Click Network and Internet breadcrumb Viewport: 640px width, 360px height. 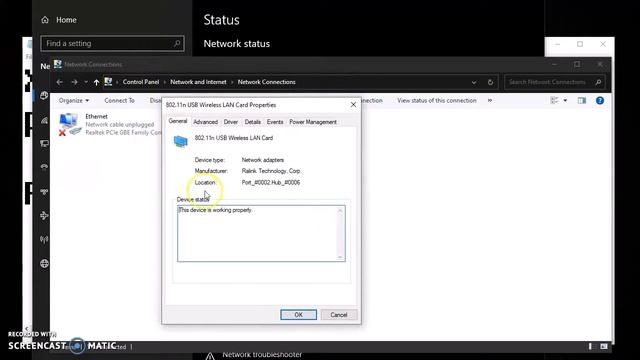click(x=198, y=82)
